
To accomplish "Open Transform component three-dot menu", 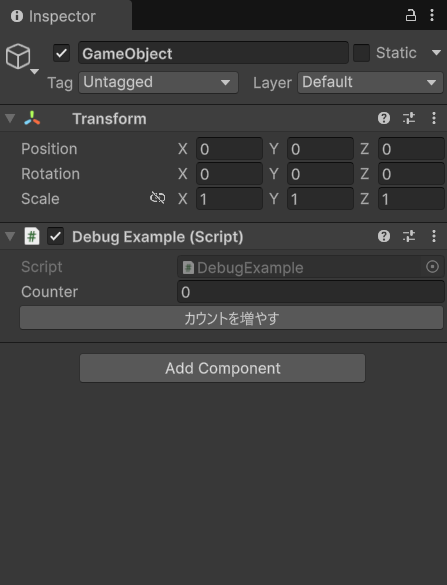I will coord(434,118).
